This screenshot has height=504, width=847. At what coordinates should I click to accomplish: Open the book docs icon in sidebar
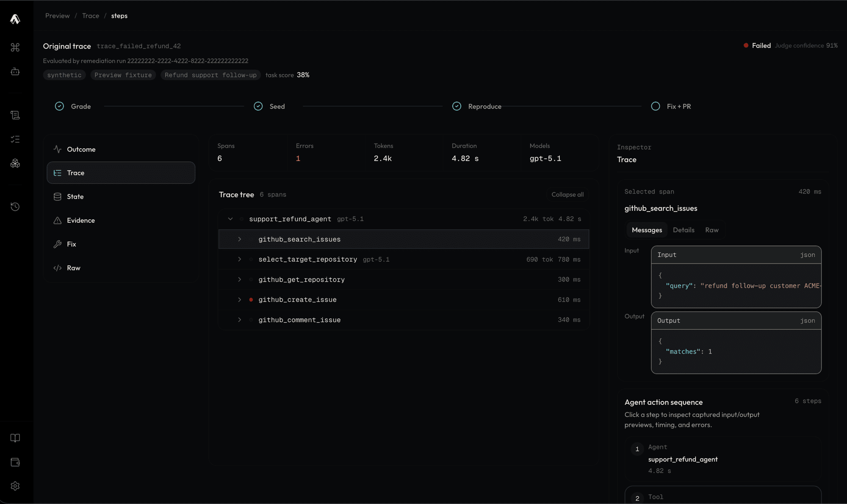15,438
